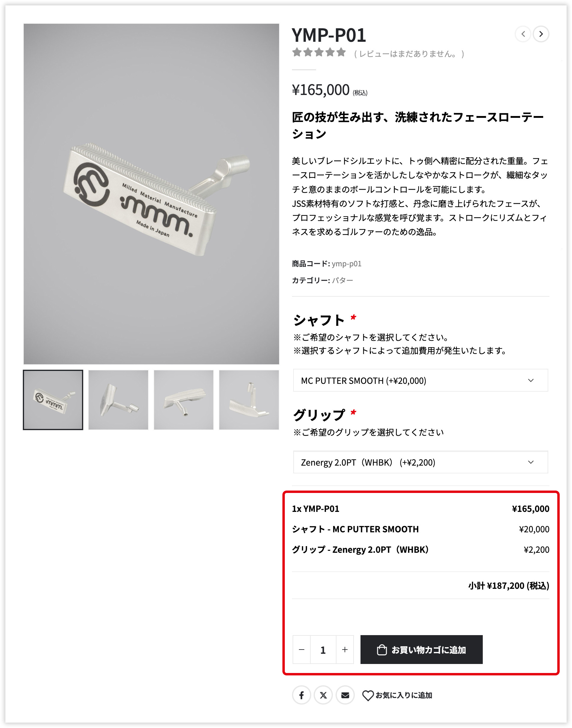Click the five-star rating icons

[x=319, y=52]
